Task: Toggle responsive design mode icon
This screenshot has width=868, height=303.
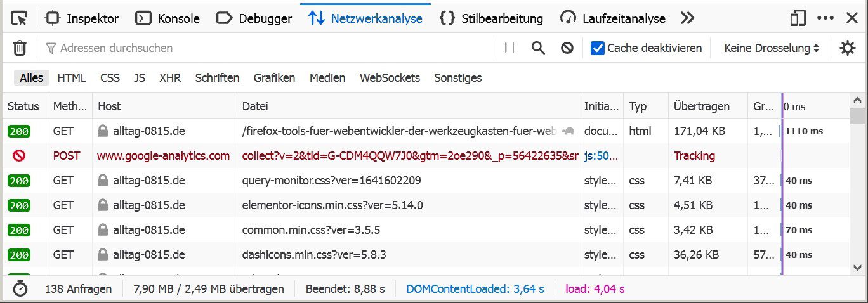Action: pyautogui.click(x=798, y=18)
